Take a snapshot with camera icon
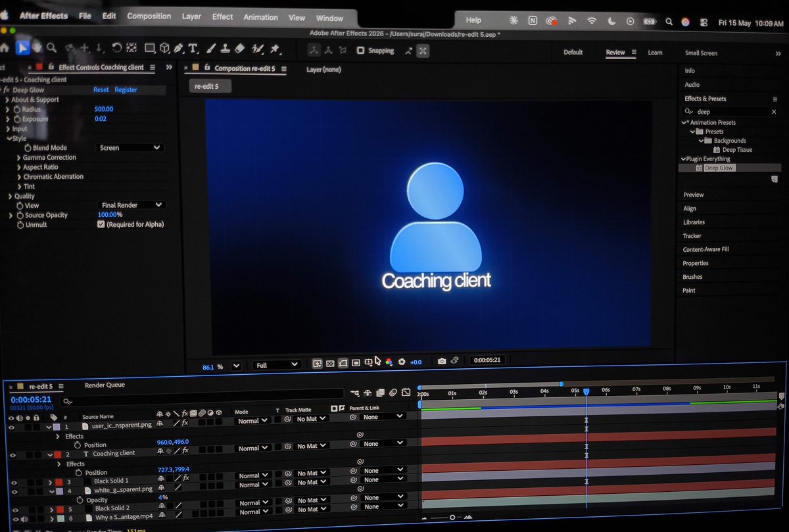 (x=442, y=361)
